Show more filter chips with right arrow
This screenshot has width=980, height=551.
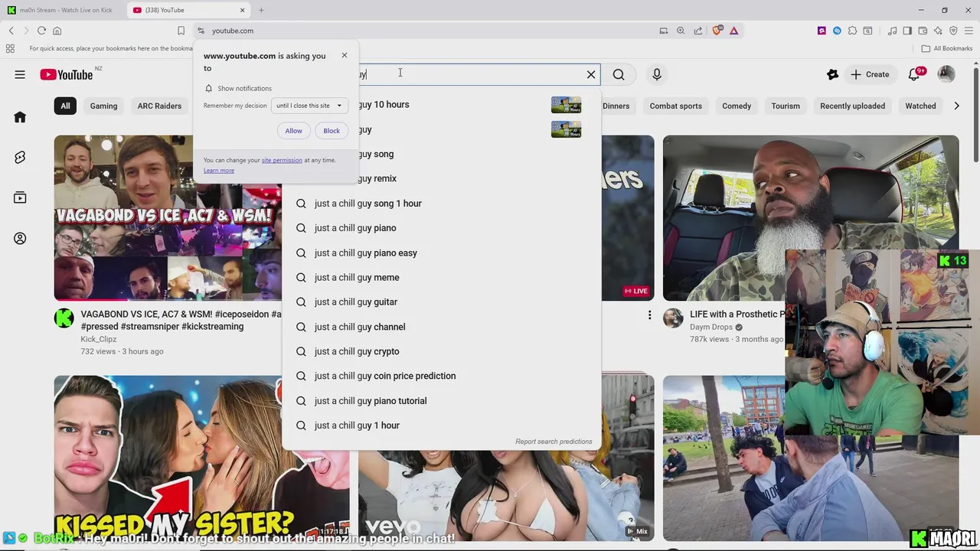[956, 106]
